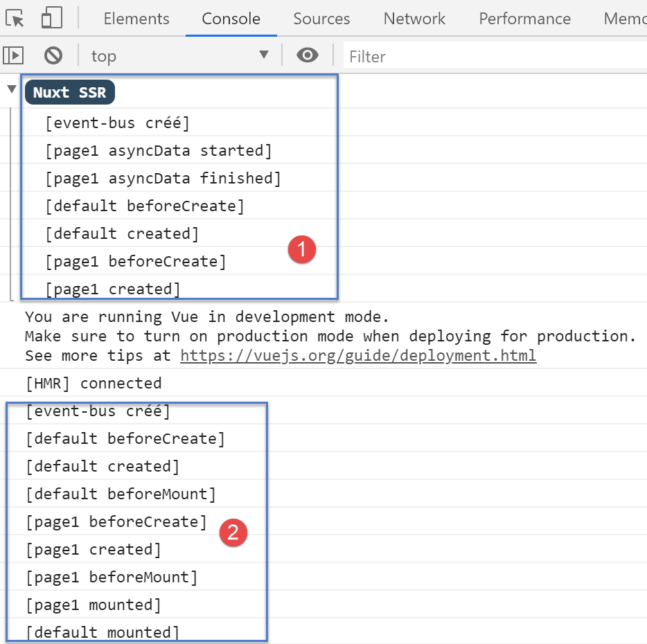Viewport: 647px width, 644px height.
Task: Switch to the Elements tab
Action: [136, 19]
